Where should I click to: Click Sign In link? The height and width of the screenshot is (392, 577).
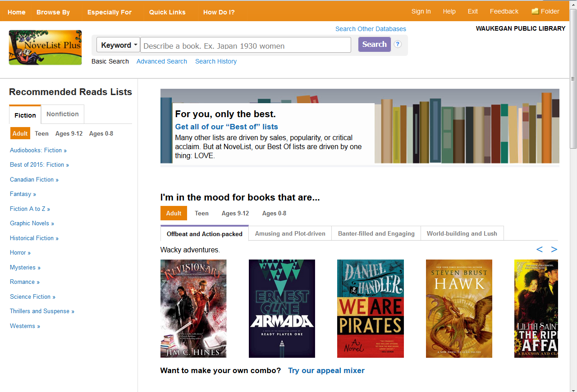[421, 11]
